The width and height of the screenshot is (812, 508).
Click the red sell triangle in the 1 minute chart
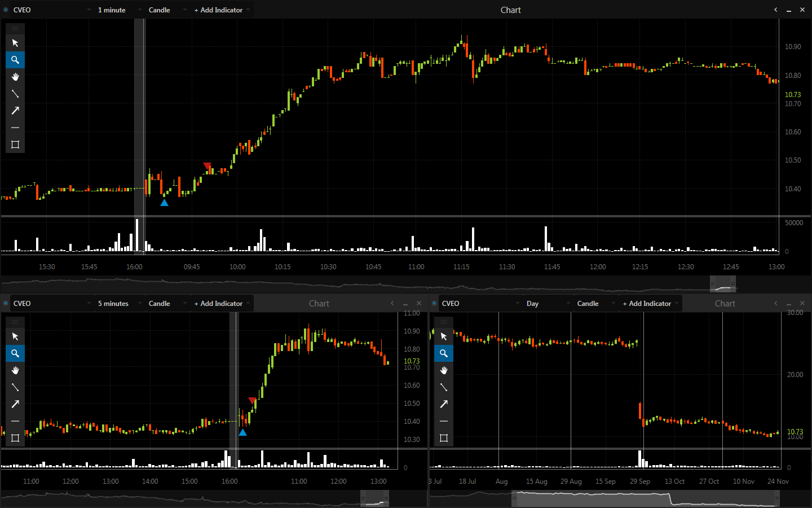(x=208, y=167)
